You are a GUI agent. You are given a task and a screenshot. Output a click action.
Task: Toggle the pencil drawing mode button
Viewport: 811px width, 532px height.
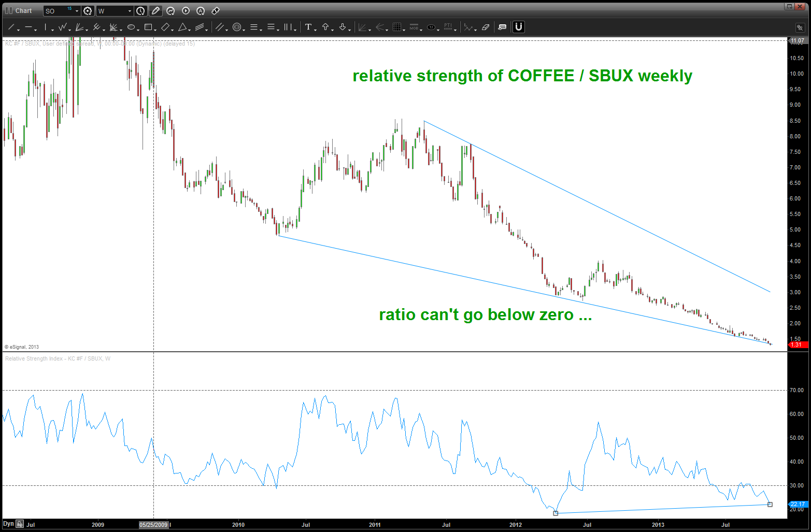coord(155,10)
